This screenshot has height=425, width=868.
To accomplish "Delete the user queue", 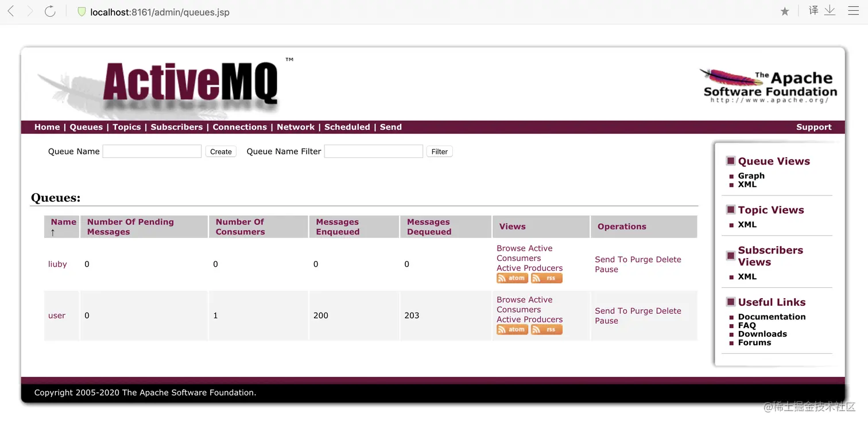I will (668, 311).
